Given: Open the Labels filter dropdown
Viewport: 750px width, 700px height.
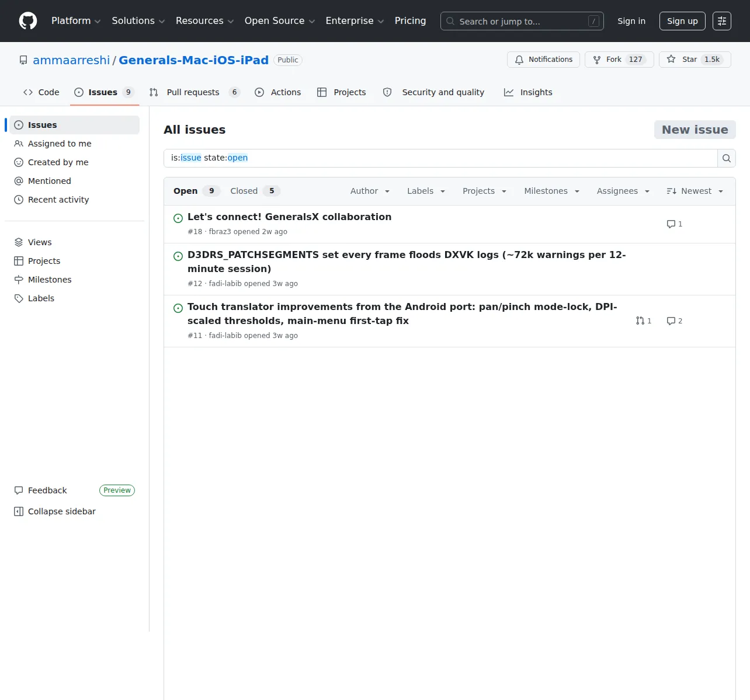Looking at the screenshot, I should (426, 191).
